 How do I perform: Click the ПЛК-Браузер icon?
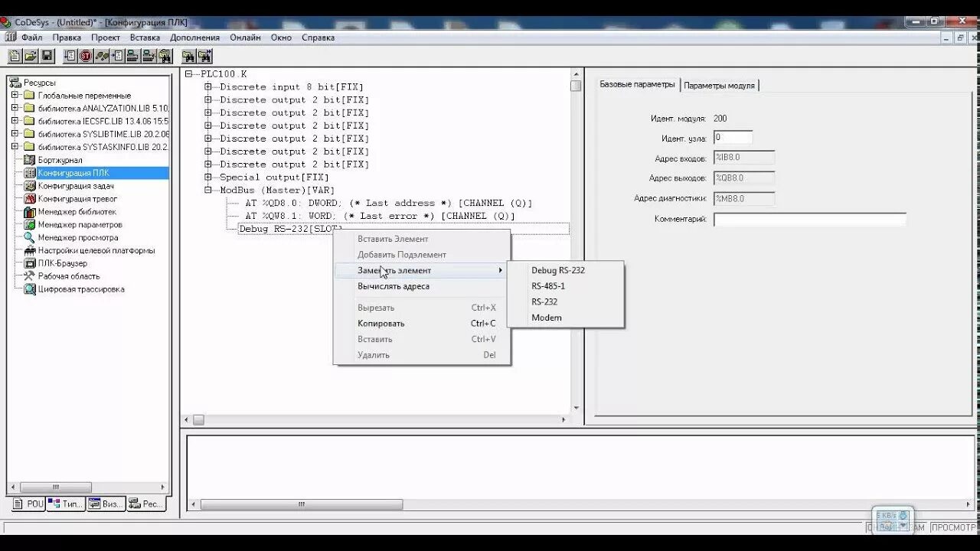coord(30,263)
